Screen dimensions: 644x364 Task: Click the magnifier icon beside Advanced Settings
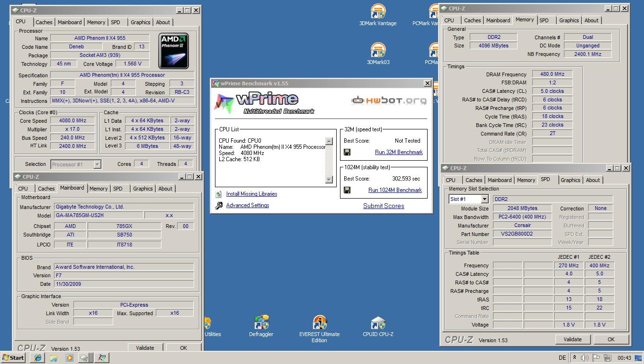point(218,205)
